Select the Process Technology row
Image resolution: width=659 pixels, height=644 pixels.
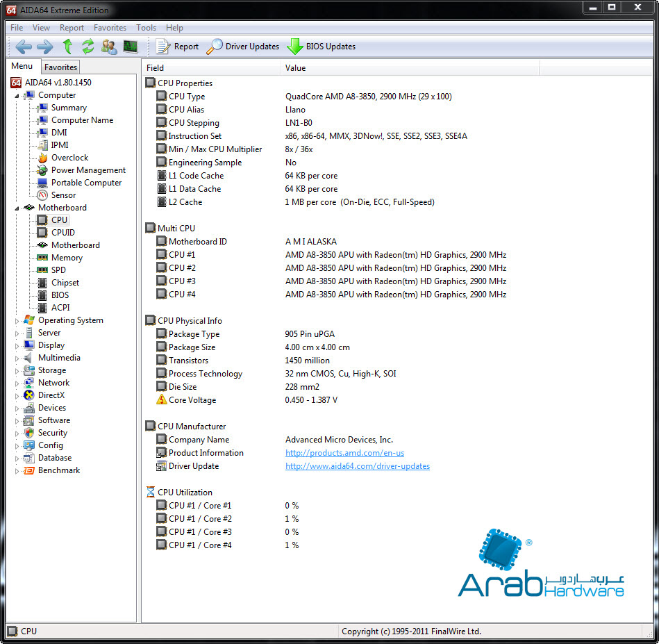pyautogui.click(x=276, y=374)
